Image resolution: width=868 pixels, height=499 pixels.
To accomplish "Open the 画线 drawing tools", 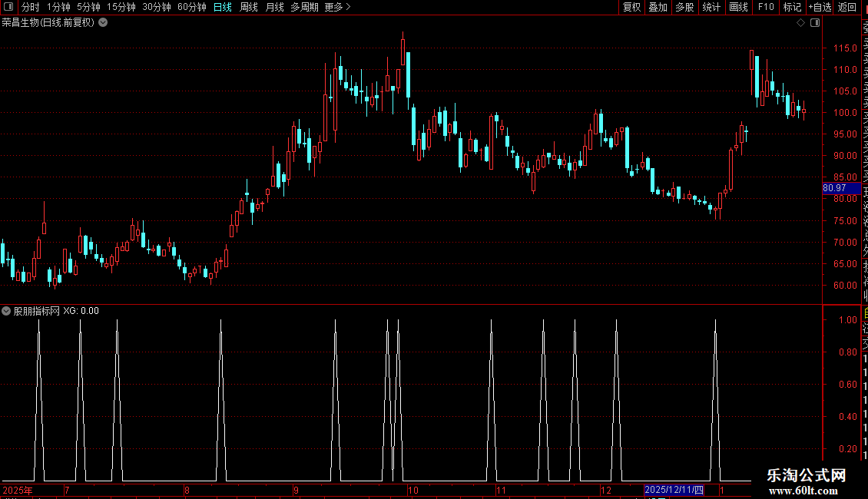I will point(738,7).
